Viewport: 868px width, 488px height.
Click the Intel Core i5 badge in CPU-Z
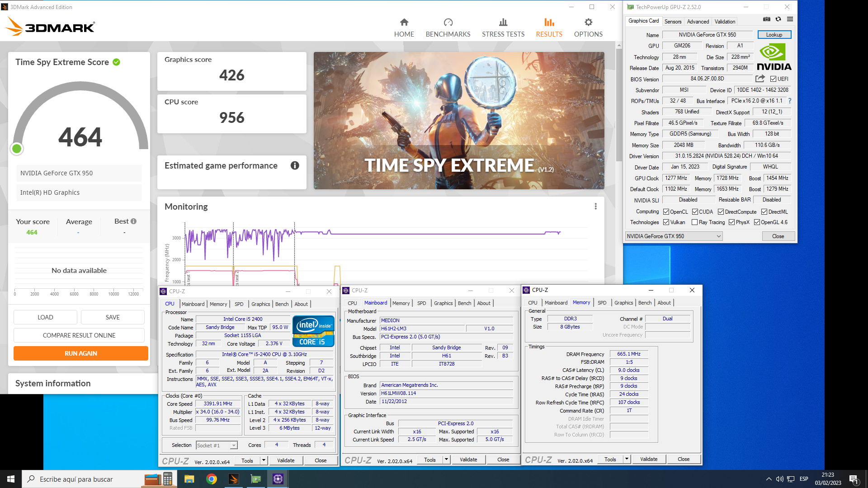tap(313, 331)
